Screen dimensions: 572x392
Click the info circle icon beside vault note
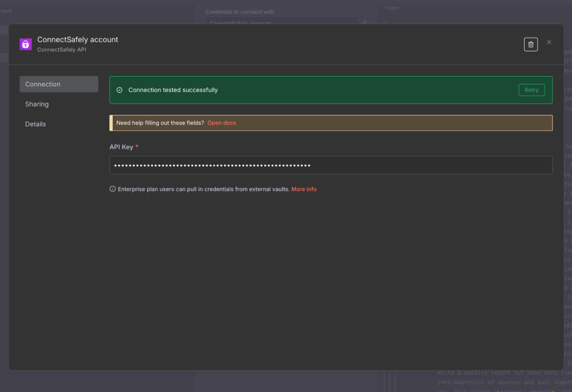[x=112, y=189]
